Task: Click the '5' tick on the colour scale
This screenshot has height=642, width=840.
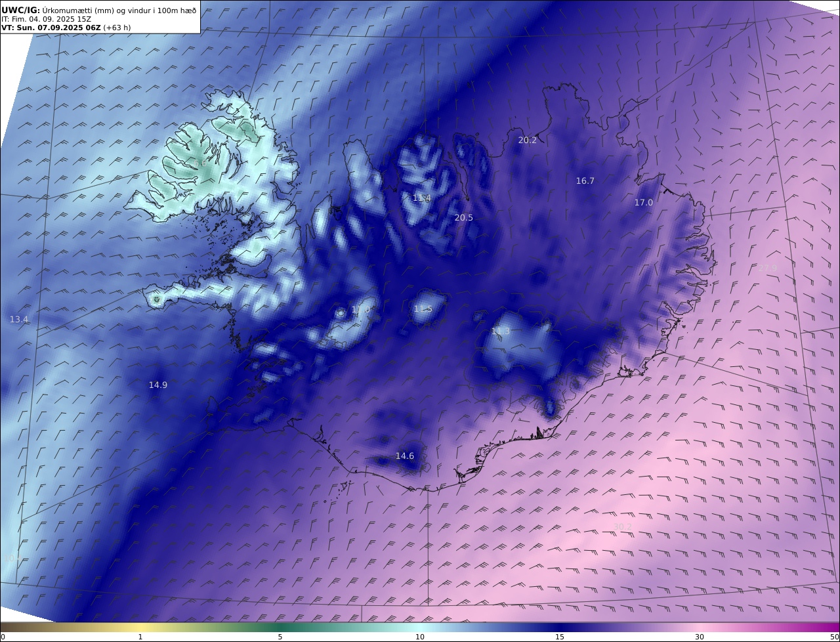Action: pyautogui.click(x=280, y=637)
